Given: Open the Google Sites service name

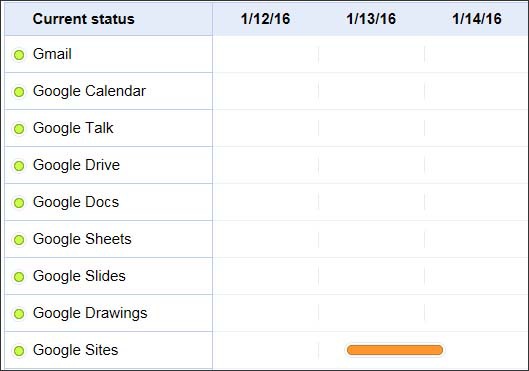Looking at the screenshot, I should point(76,350).
